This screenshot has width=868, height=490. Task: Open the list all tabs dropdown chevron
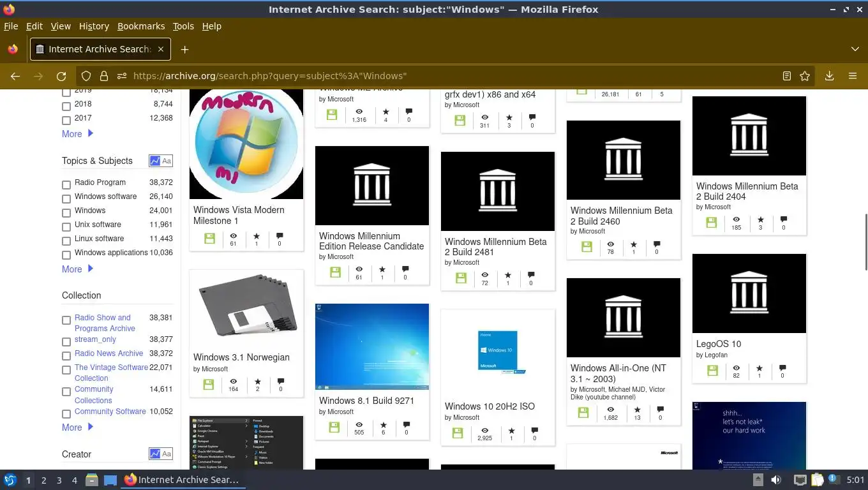[855, 49]
